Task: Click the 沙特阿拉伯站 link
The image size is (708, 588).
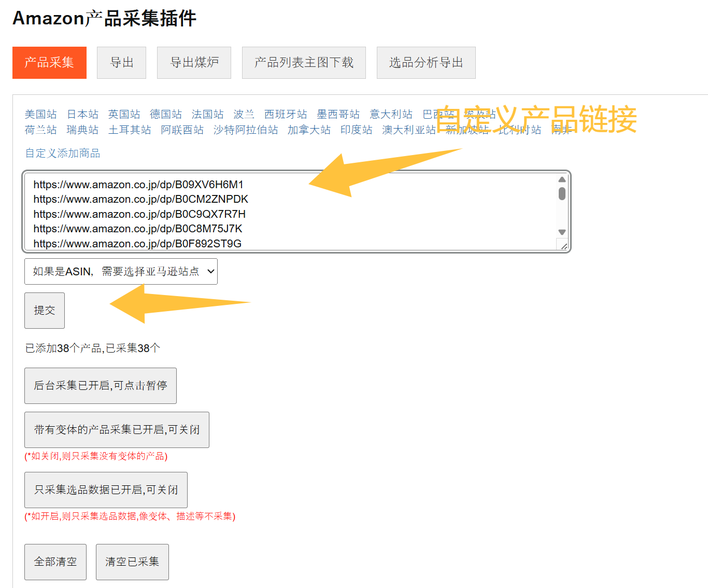Action: pyautogui.click(x=246, y=130)
